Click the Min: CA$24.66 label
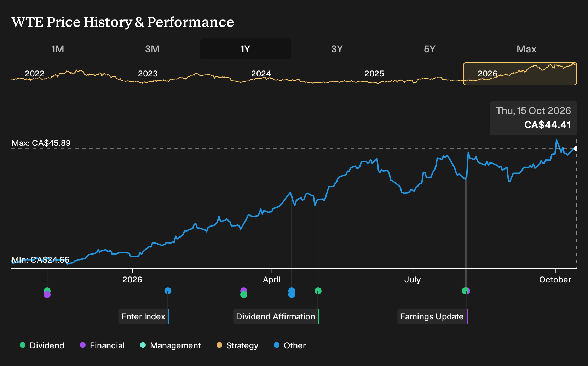The image size is (588, 366). (x=40, y=260)
